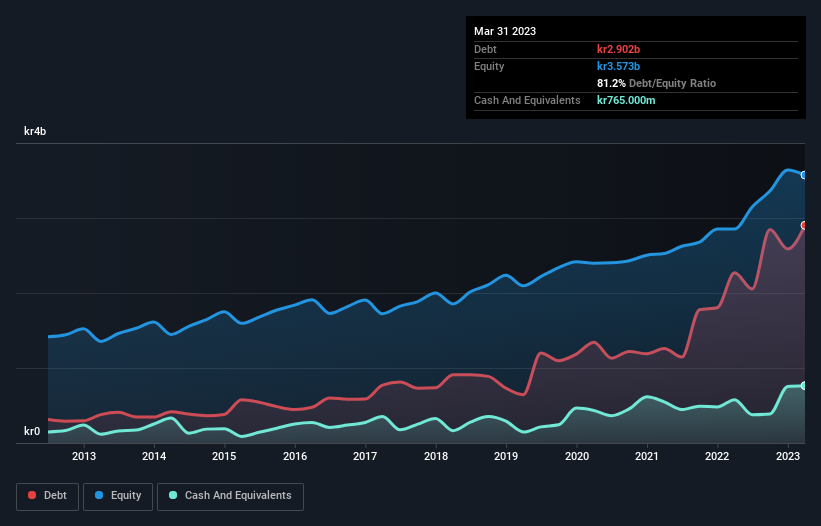Click the teal Cash endpoint marker
The height and width of the screenshot is (526, 821).
[804, 385]
